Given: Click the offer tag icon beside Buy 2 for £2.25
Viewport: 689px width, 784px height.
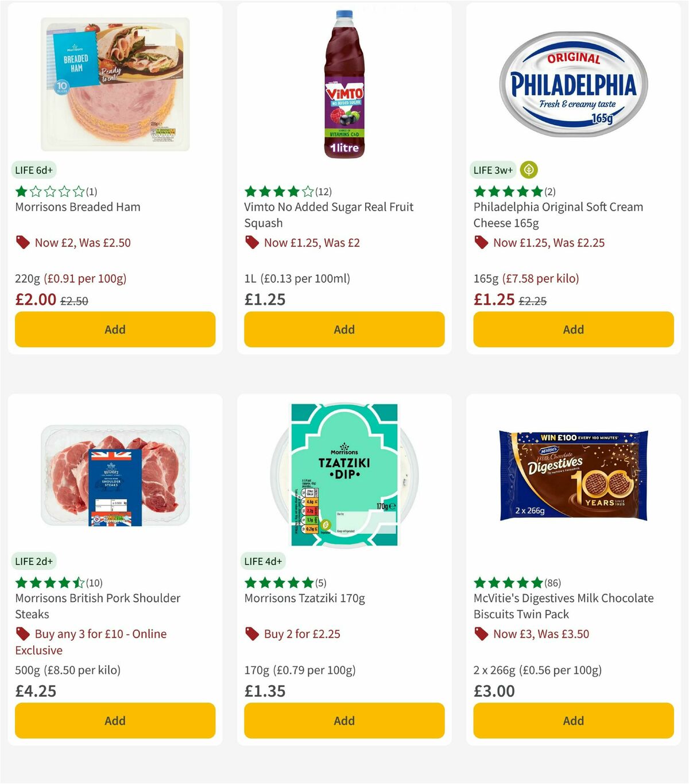Looking at the screenshot, I should [252, 634].
